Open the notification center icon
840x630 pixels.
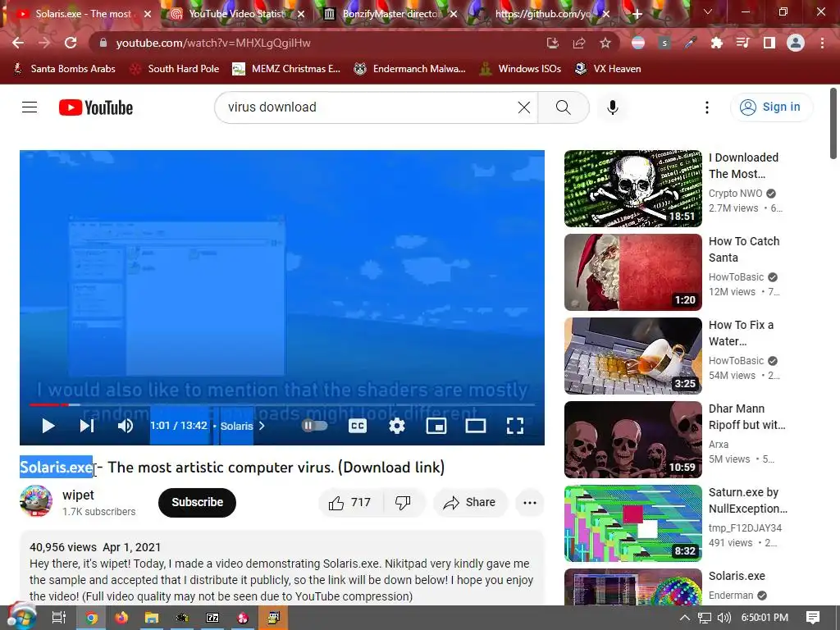(813, 618)
